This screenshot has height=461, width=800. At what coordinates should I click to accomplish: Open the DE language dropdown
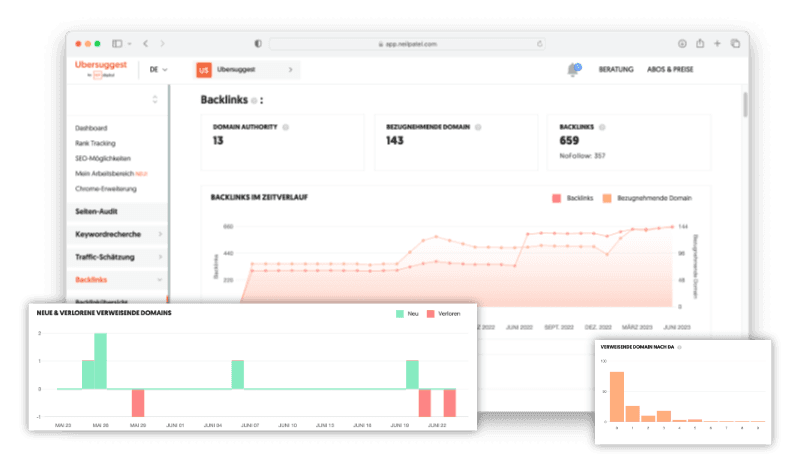158,69
